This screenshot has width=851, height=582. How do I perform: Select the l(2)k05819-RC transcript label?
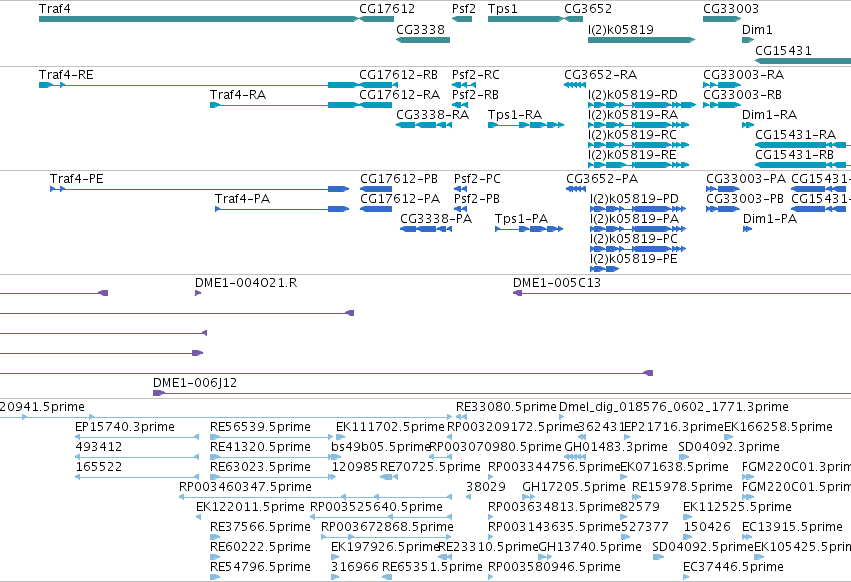pos(632,135)
